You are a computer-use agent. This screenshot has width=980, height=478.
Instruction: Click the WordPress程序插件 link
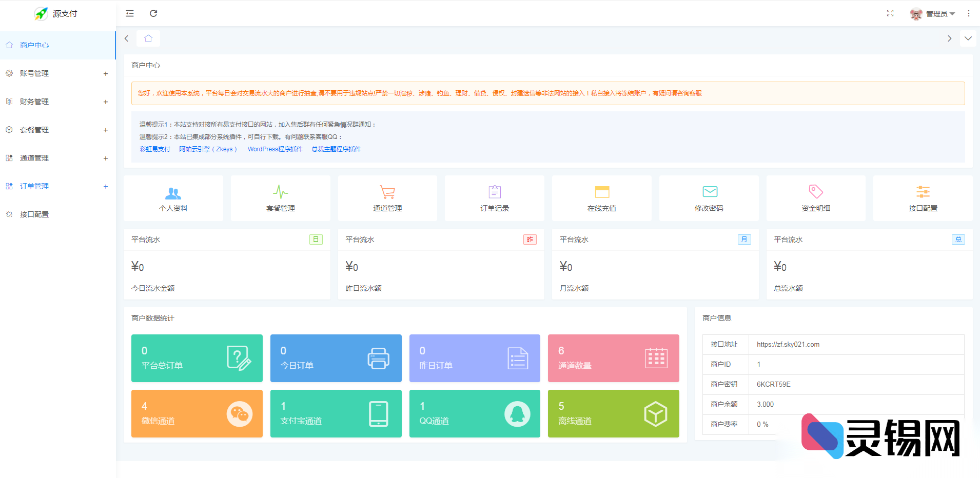275,149
